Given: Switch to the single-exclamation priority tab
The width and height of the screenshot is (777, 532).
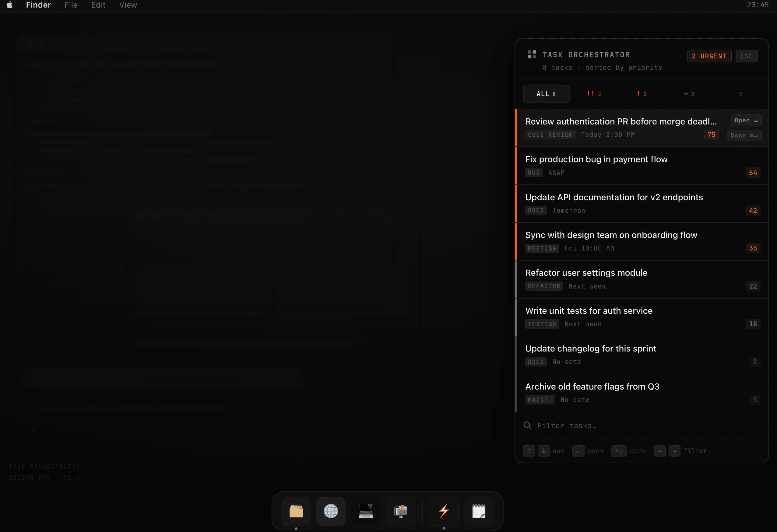Looking at the screenshot, I should pos(642,94).
